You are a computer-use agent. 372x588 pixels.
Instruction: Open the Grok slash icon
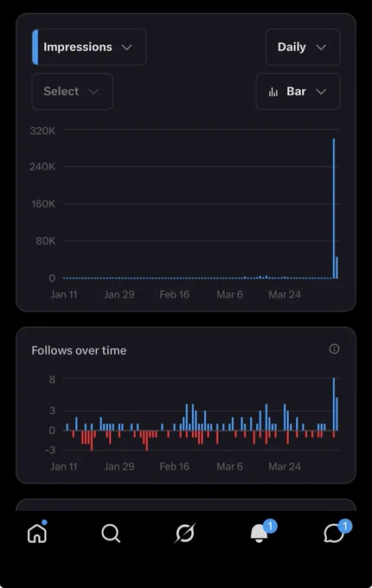click(x=185, y=533)
